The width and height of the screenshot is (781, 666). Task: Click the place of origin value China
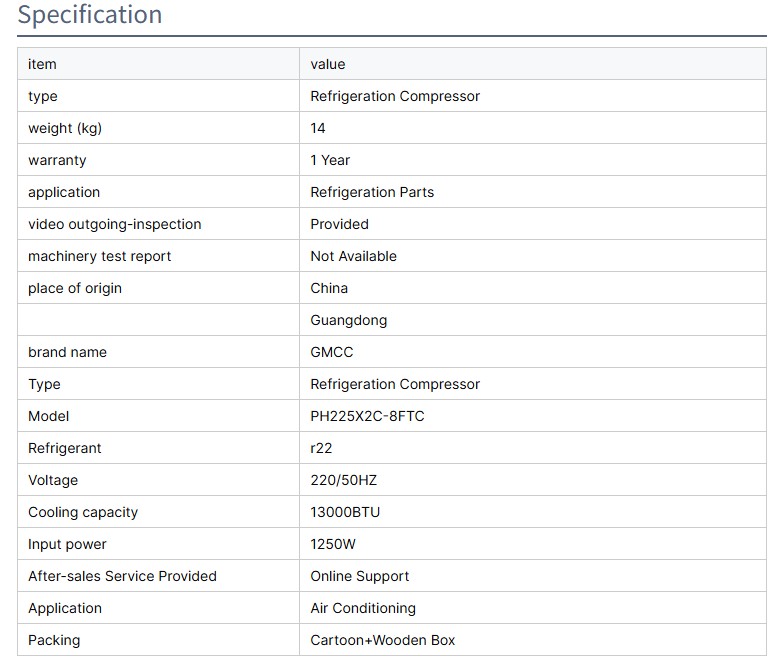(x=329, y=288)
